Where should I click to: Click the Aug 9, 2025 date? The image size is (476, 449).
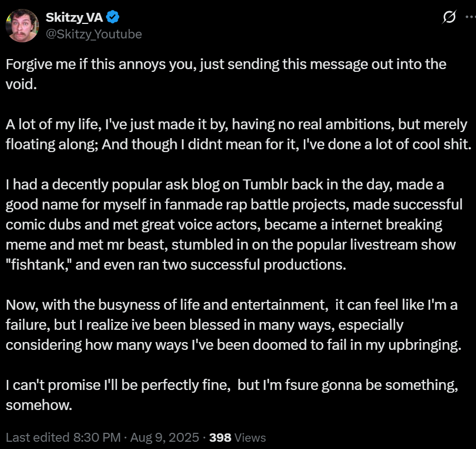164,437
